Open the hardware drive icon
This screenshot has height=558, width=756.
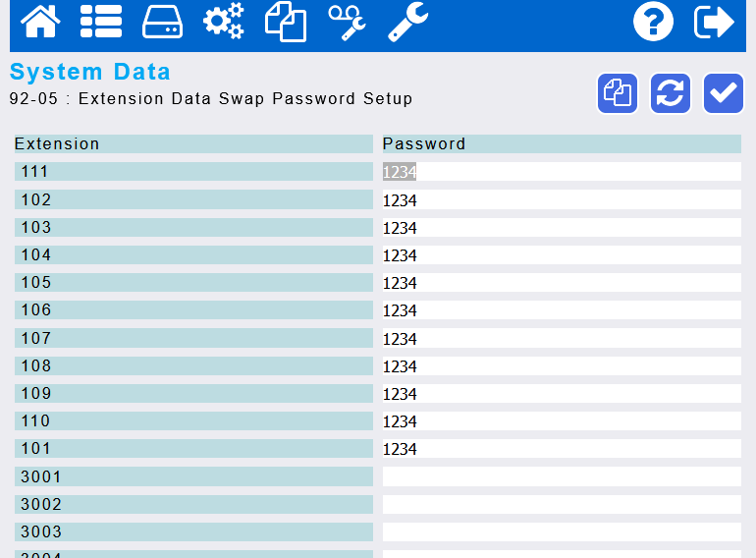pos(162,22)
